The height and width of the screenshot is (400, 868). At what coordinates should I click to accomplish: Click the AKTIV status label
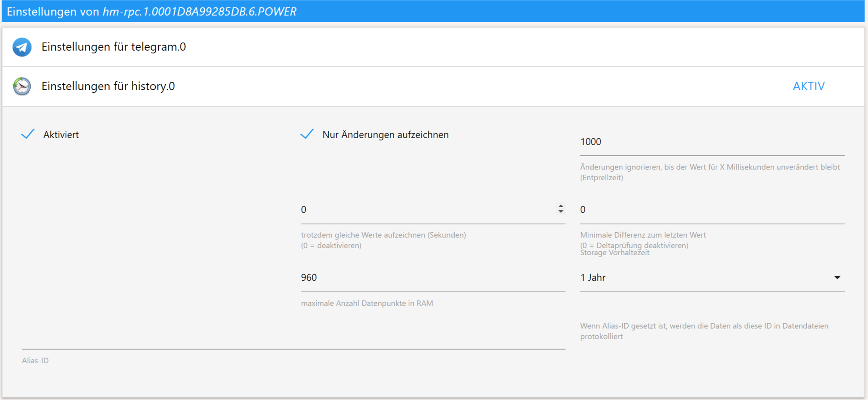[808, 86]
